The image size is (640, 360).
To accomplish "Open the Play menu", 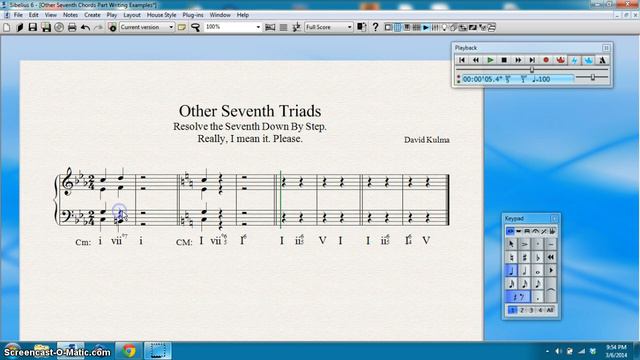I will click(x=112, y=15).
